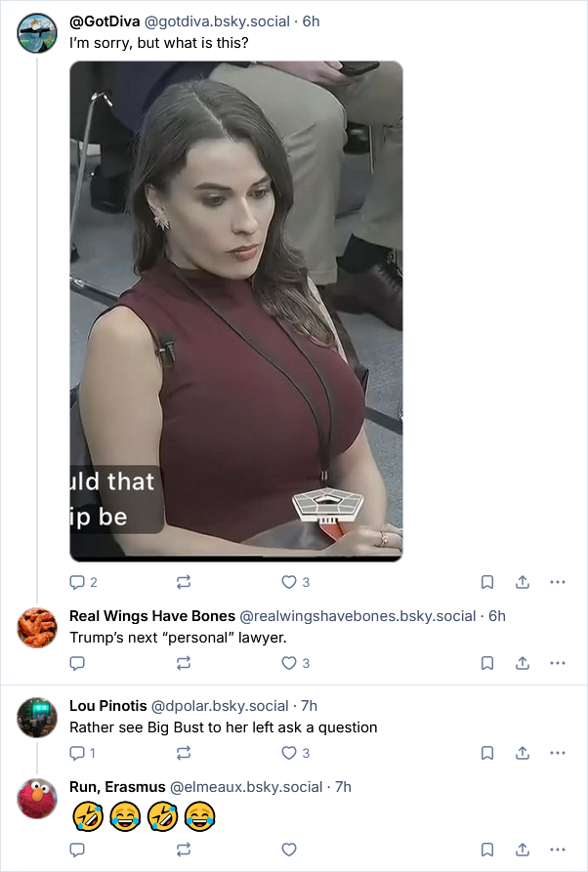Repost the Run, Erasmus emoji reply
This screenshot has height=872, width=588.
(x=183, y=850)
